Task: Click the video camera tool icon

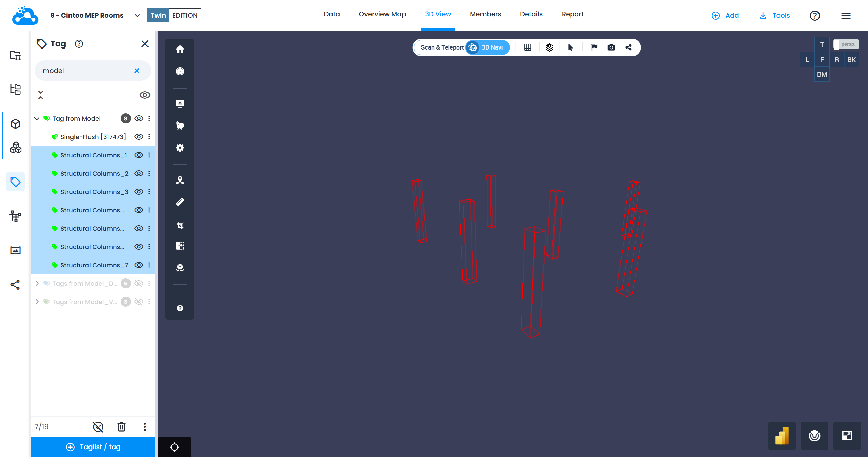Action: [180, 126]
